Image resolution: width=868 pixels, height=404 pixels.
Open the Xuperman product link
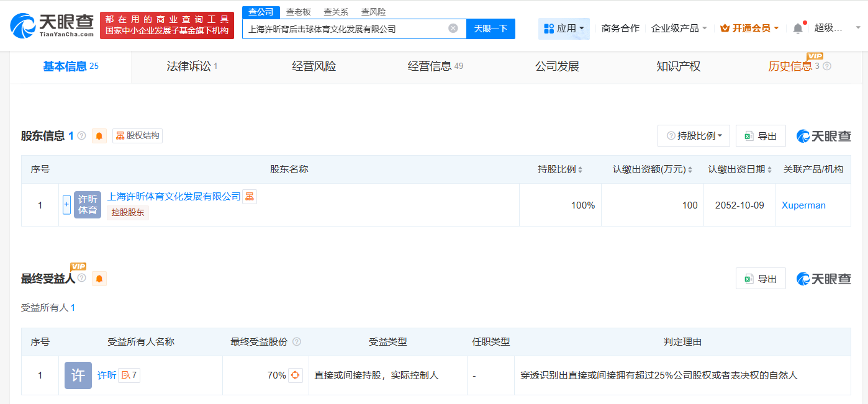(803, 205)
